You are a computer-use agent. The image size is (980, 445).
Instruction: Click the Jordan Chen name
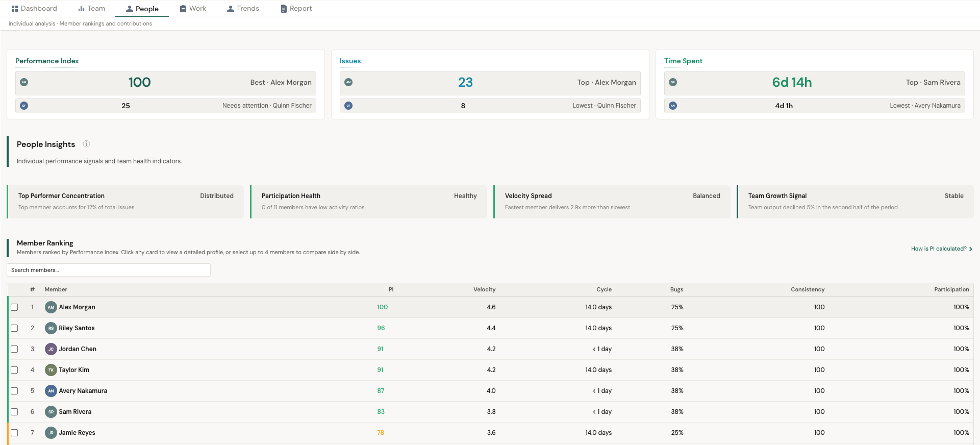click(78, 349)
